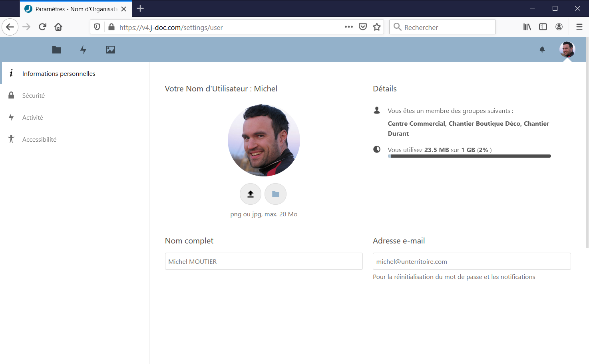The width and height of the screenshot is (589, 364).
Task: Open the gallery image icon in header
Action: coord(110,49)
